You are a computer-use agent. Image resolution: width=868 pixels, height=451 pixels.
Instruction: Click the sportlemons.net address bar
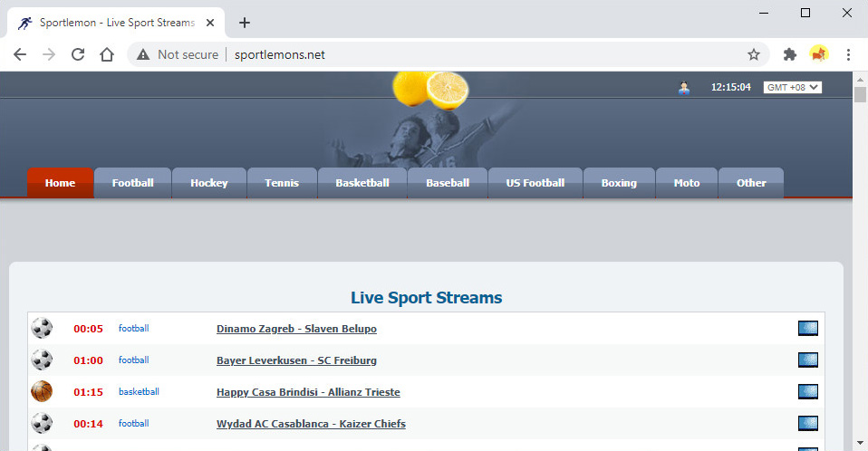tap(448, 54)
